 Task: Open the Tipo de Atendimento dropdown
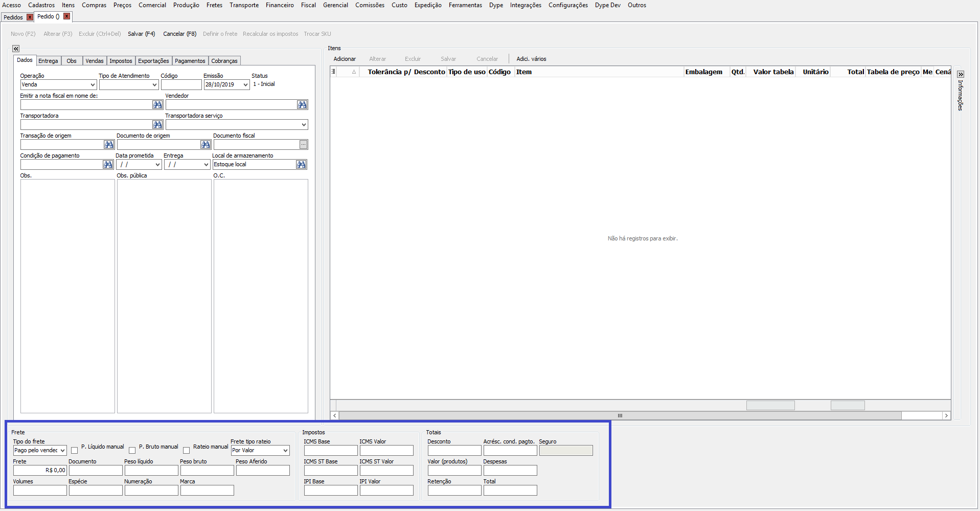coord(154,85)
